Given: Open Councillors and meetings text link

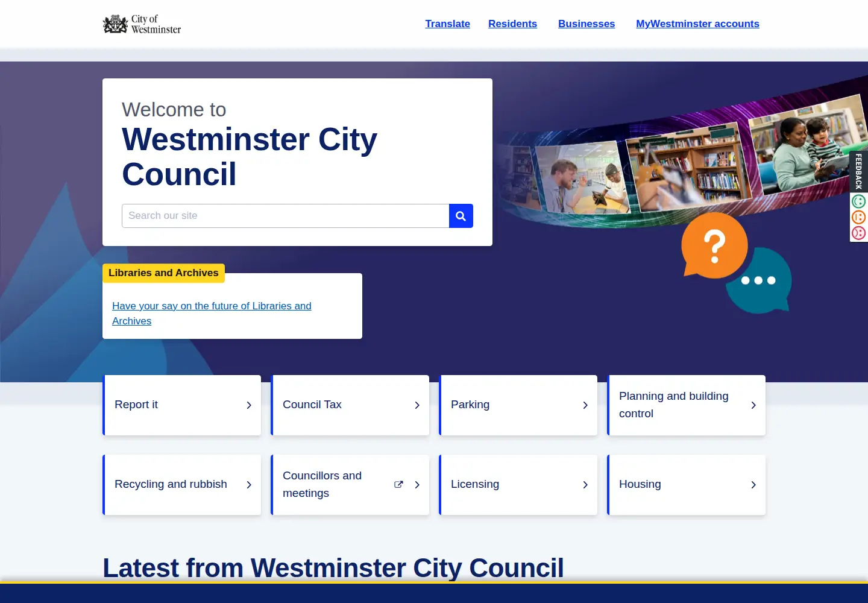Looking at the screenshot, I should point(322,484).
